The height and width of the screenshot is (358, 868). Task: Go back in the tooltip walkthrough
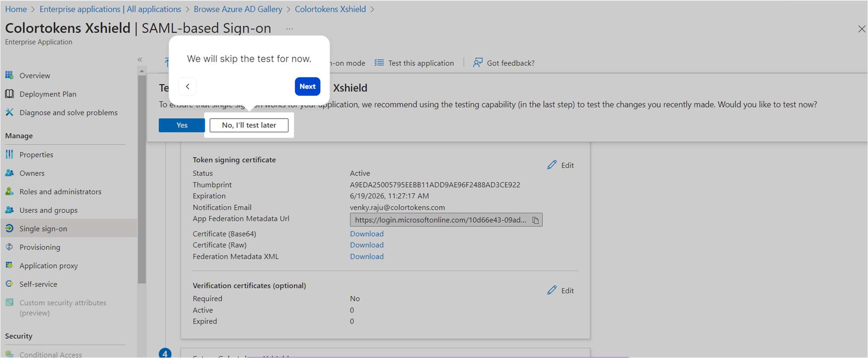[188, 87]
